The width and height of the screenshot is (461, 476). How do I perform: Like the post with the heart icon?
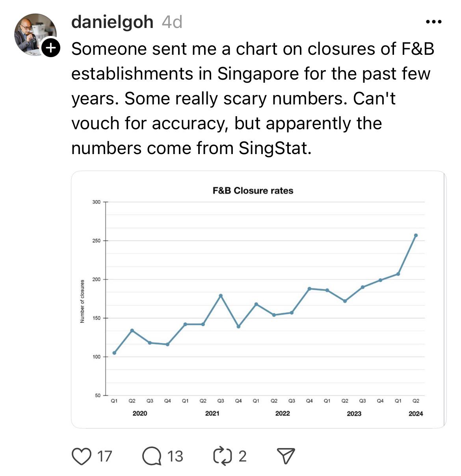point(82,456)
